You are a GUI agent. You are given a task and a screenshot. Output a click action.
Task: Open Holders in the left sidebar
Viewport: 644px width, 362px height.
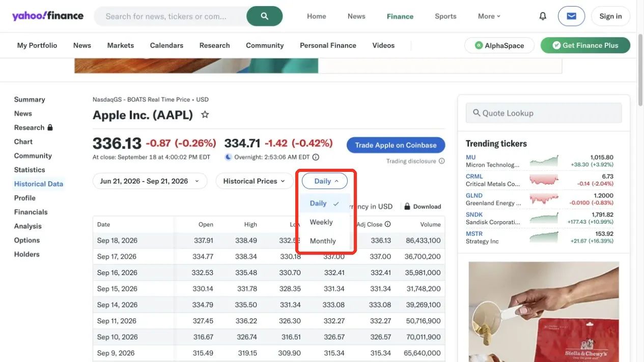click(x=27, y=254)
